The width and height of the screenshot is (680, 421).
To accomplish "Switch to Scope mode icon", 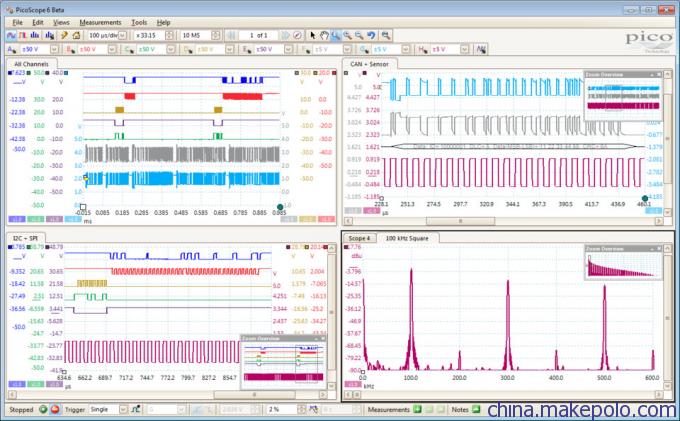I will [11, 35].
